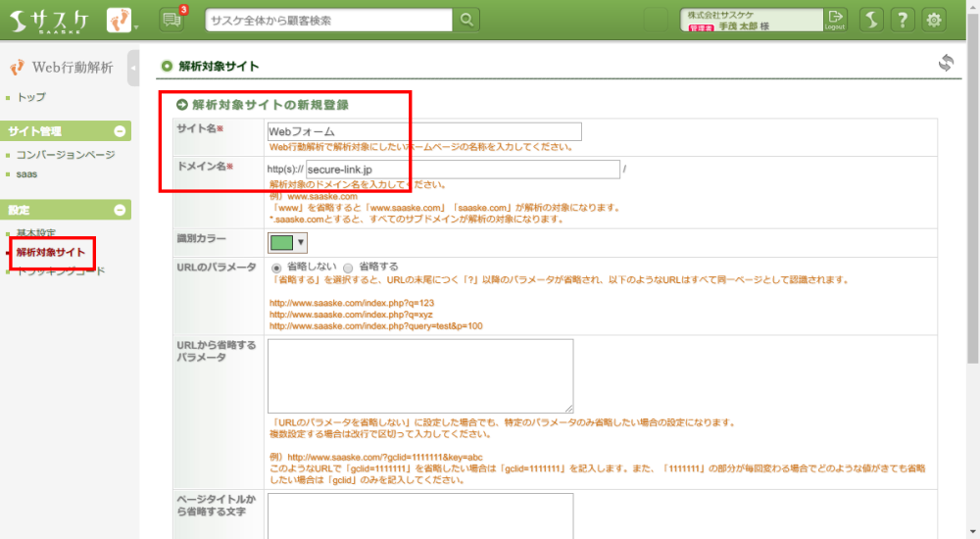Collapse the left sidebar panel
Image resolution: width=980 pixels, height=539 pixels.
[x=133, y=68]
